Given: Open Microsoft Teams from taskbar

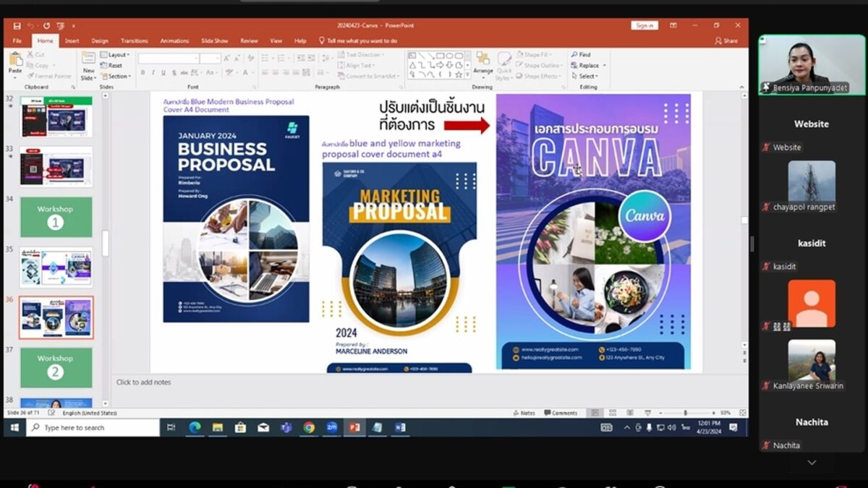Looking at the screenshot, I should [286, 427].
